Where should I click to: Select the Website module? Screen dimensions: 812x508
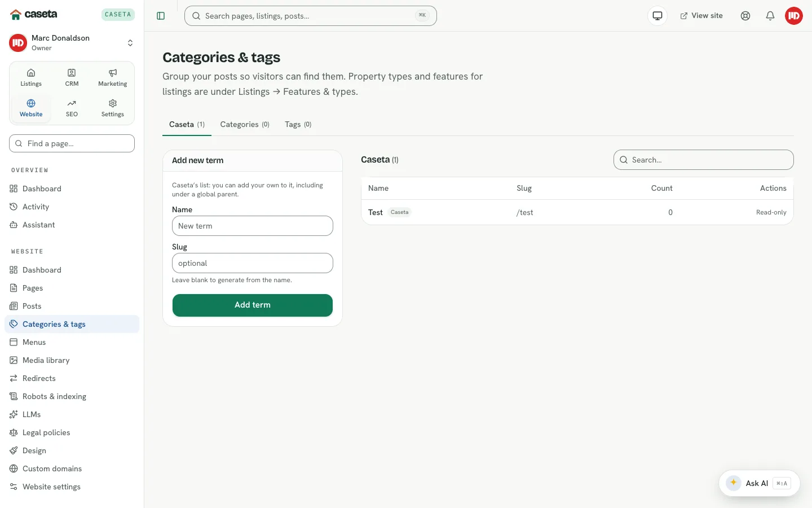click(31, 108)
